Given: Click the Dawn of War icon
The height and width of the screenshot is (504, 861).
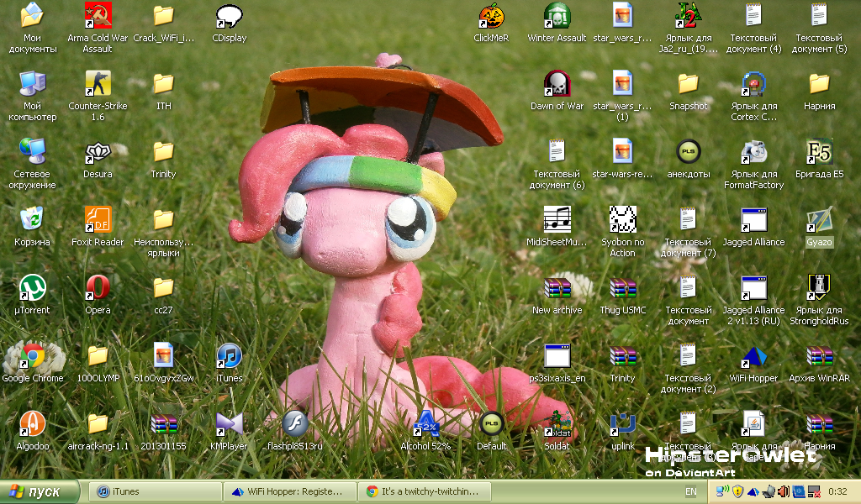Looking at the screenshot, I should tap(557, 83).
